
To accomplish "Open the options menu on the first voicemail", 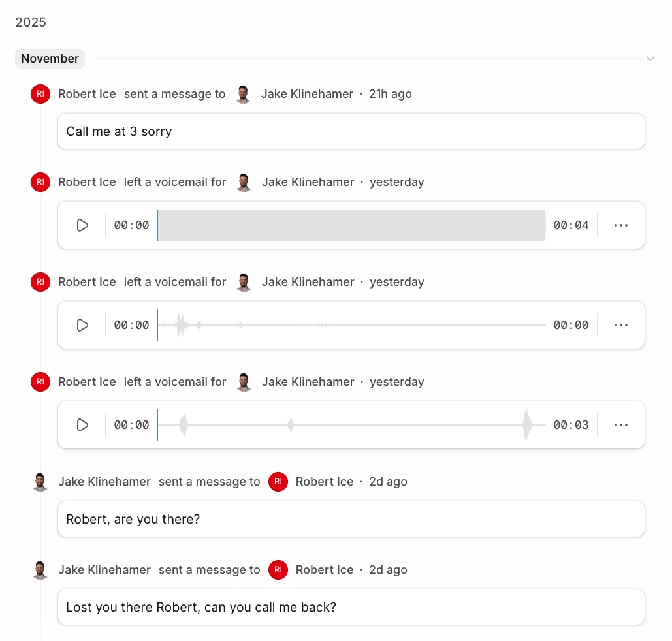I will [x=620, y=225].
